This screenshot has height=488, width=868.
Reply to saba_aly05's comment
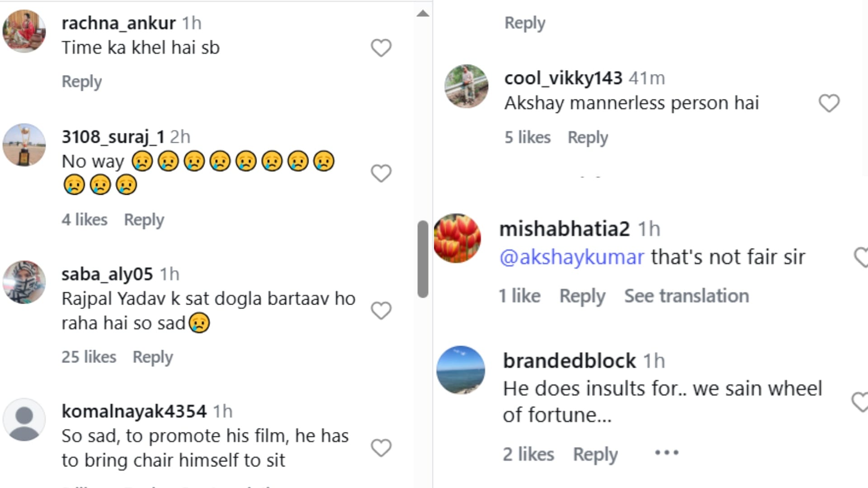[x=153, y=357]
